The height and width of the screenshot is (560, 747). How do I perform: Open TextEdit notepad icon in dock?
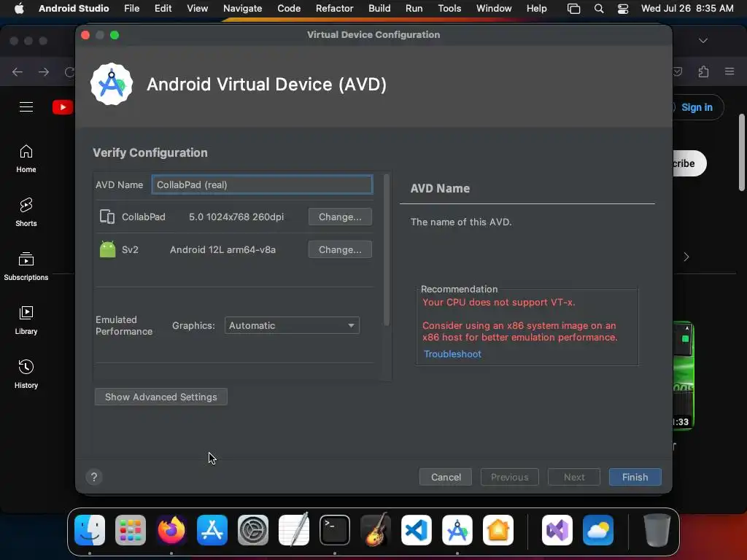(294, 530)
